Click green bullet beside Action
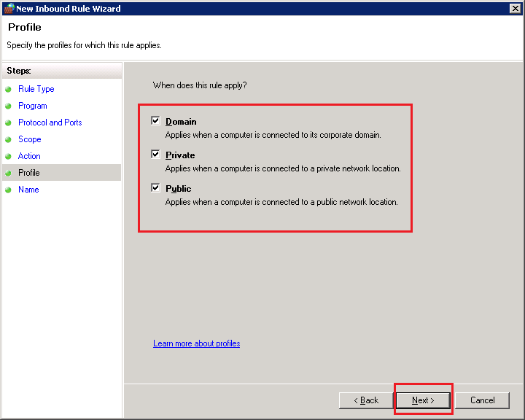The width and height of the screenshot is (525, 420). point(8,157)
